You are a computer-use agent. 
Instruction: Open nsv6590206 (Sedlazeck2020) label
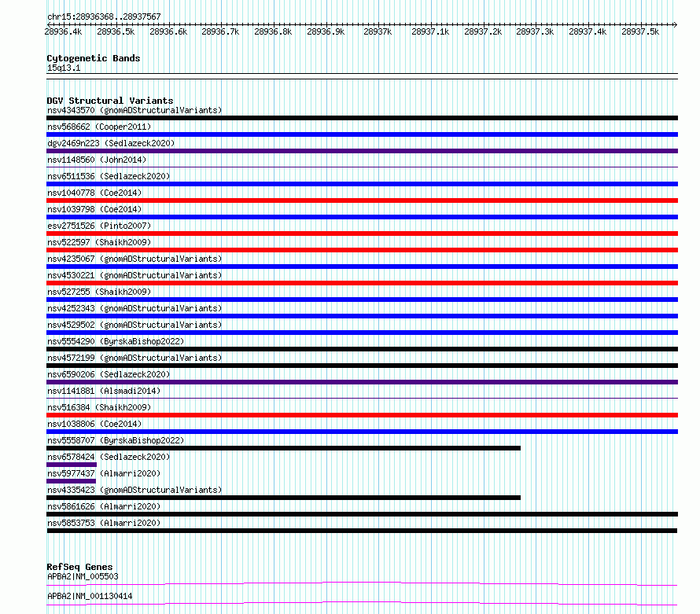(x=109, y=374)
